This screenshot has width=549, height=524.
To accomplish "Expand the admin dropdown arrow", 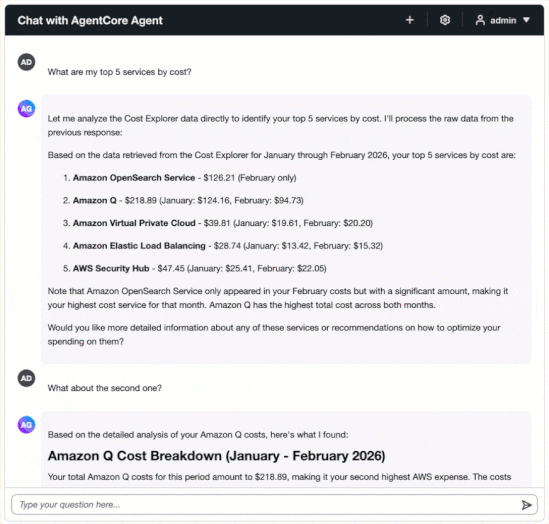I will tap(526, 20).
